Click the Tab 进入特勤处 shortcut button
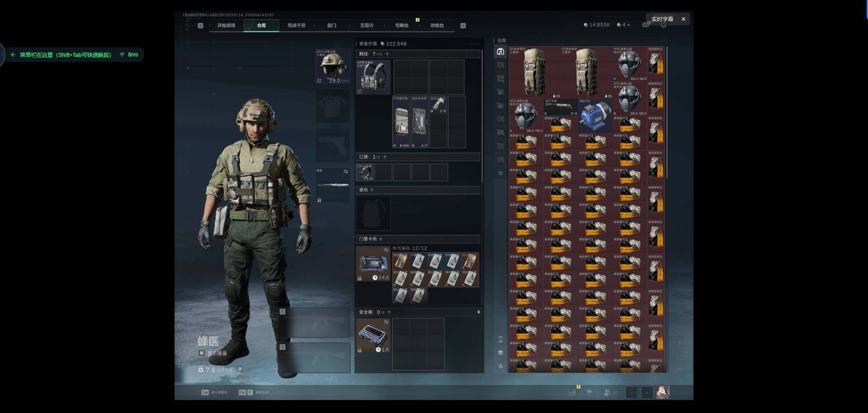 point(214,392)
